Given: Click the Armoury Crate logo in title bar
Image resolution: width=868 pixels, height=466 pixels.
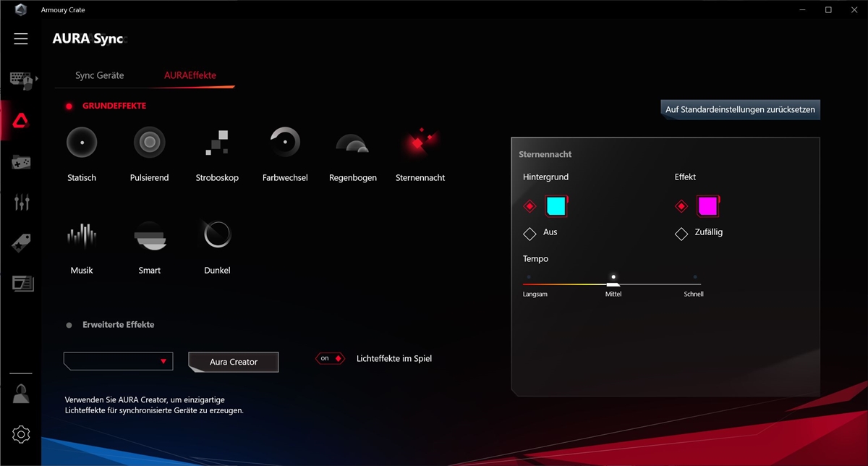Looking at the screenshot, I should click(x=21, y=10).
